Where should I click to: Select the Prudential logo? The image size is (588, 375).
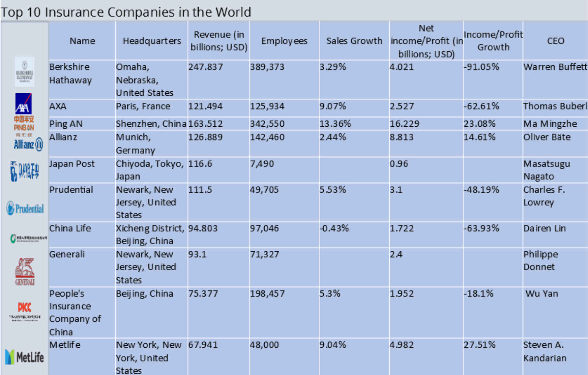pos(25,209)
